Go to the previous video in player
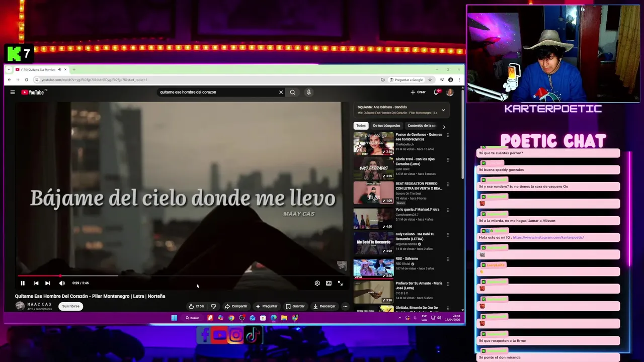The height and width of the screenshot is (362, 644). tap(36, 283)
